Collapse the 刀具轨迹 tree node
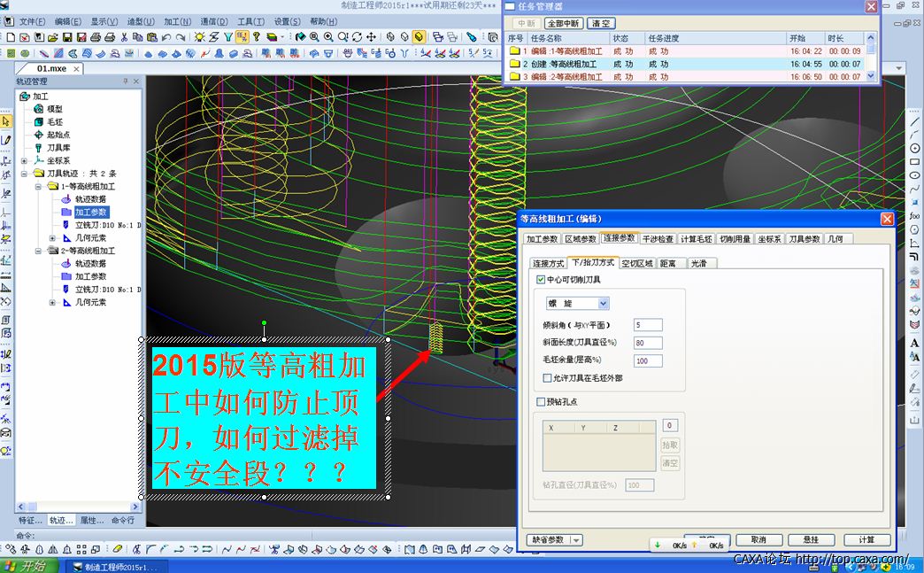Screen dimensions: 924x573 [24, 174]
